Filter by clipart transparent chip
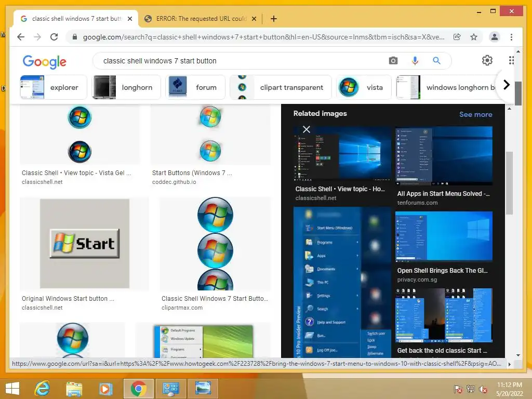Viewport: 532px width, 399px height. [x=281, y=87]
